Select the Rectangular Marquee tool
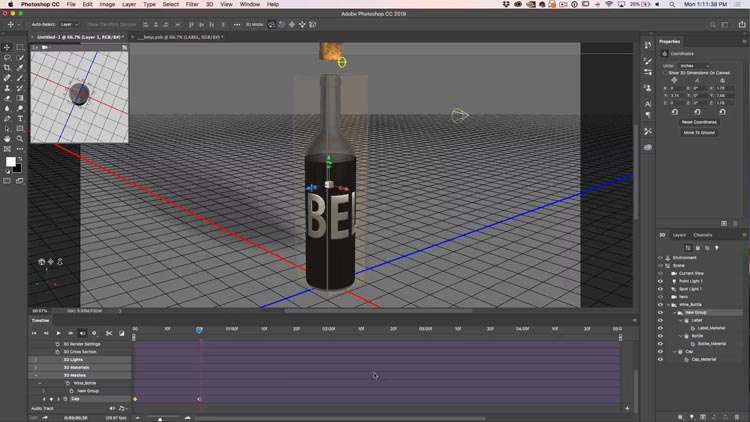 pyautogui.click(x=20, y=47)
